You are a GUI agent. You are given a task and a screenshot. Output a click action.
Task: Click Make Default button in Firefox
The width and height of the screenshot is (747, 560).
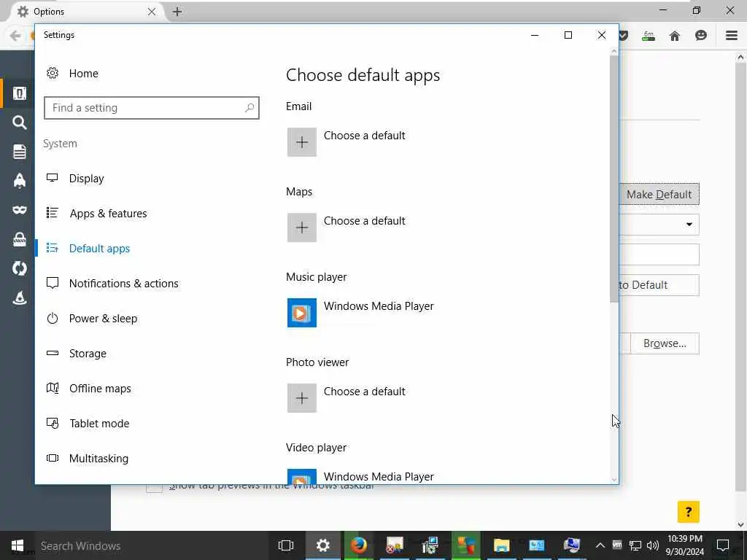pos(659,194)
